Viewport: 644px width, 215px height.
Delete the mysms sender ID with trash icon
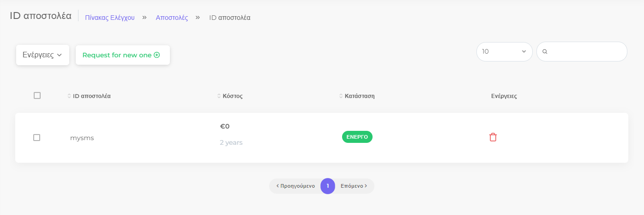493,137
